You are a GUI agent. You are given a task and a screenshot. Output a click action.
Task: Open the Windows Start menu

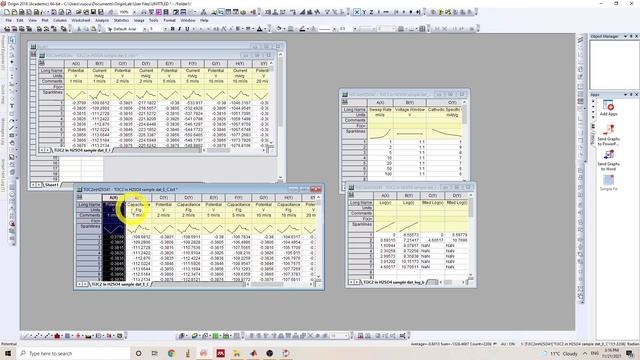8,353
